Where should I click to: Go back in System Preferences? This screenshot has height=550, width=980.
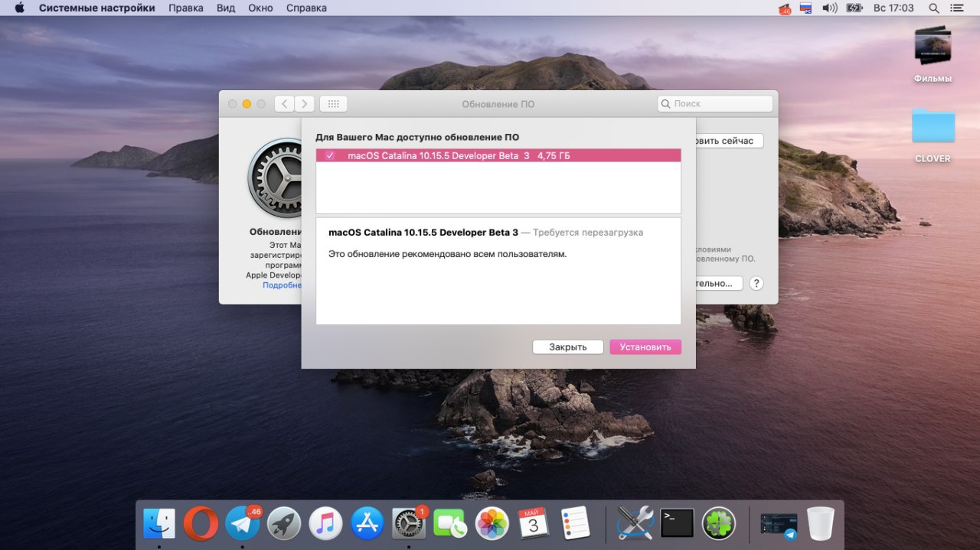pos(284,103)
